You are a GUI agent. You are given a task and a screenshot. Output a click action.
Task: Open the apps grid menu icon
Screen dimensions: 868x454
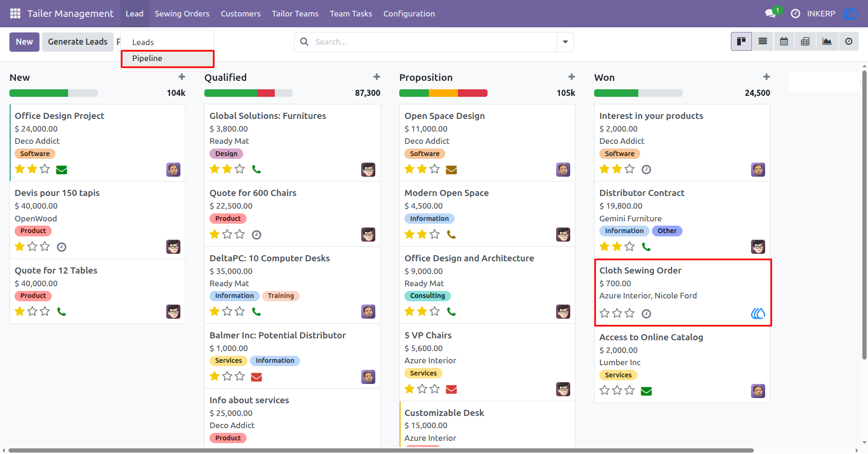pos(15,14)
